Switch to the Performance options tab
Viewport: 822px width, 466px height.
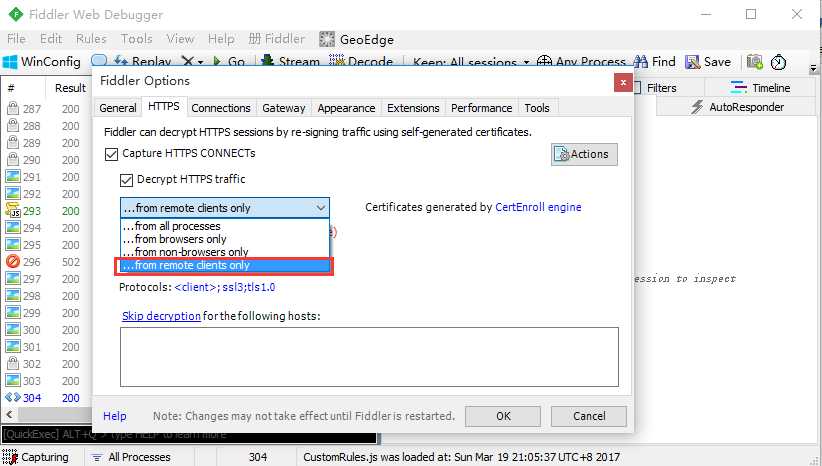[481, 108]
